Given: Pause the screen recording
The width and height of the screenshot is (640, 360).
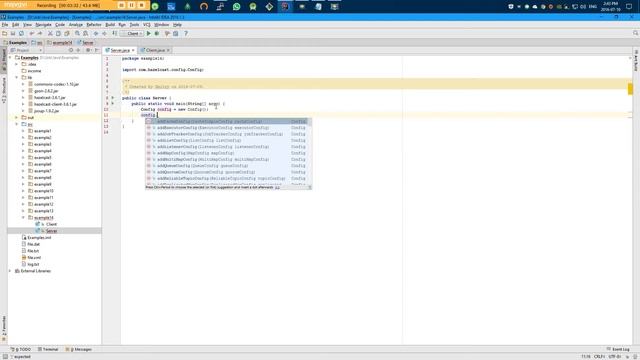Looking at the screenshot, I should point(131,5).
